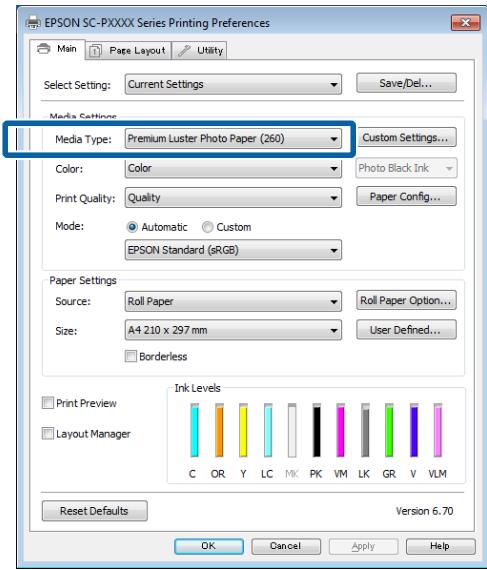The image size is (487, 570).
Task: Open Custom Settings...
Action: click(x=406, y=137)
